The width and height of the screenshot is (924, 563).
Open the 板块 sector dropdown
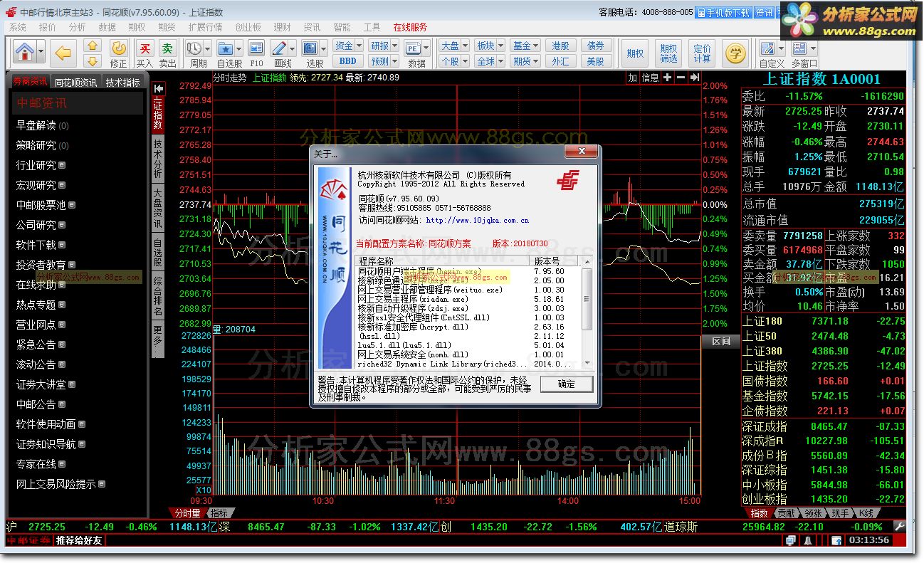coord(488,46)
